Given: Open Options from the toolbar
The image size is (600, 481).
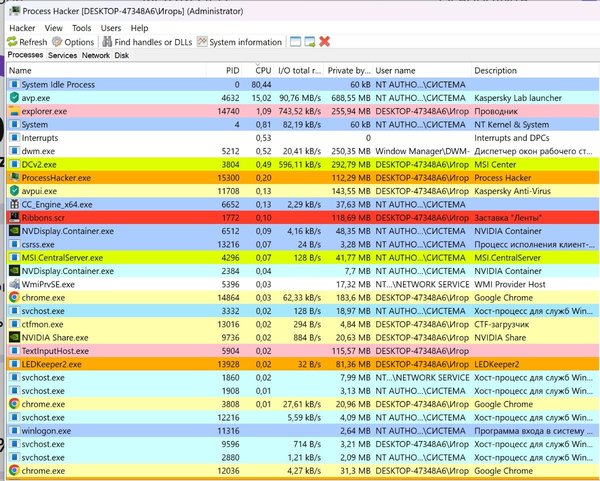Looking at the screenshot, I should 58,42.
